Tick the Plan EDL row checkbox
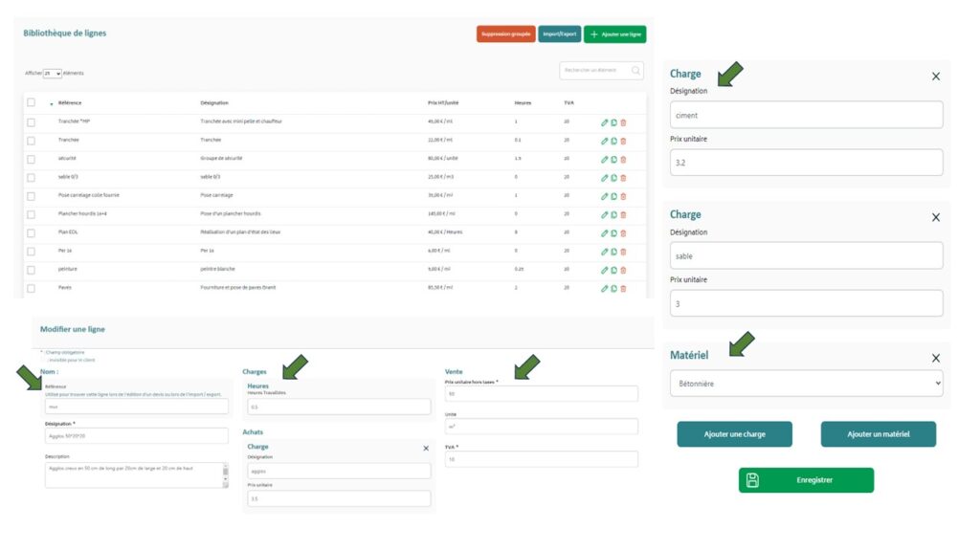 pos(31,233)
